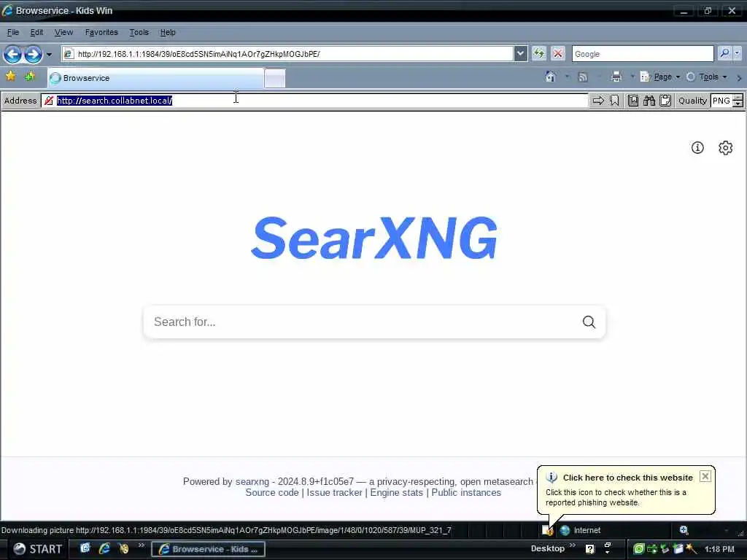The image size is (747, 560).
Task: Click the clipboard icon in Browservice bar
Action: point(665,101)
